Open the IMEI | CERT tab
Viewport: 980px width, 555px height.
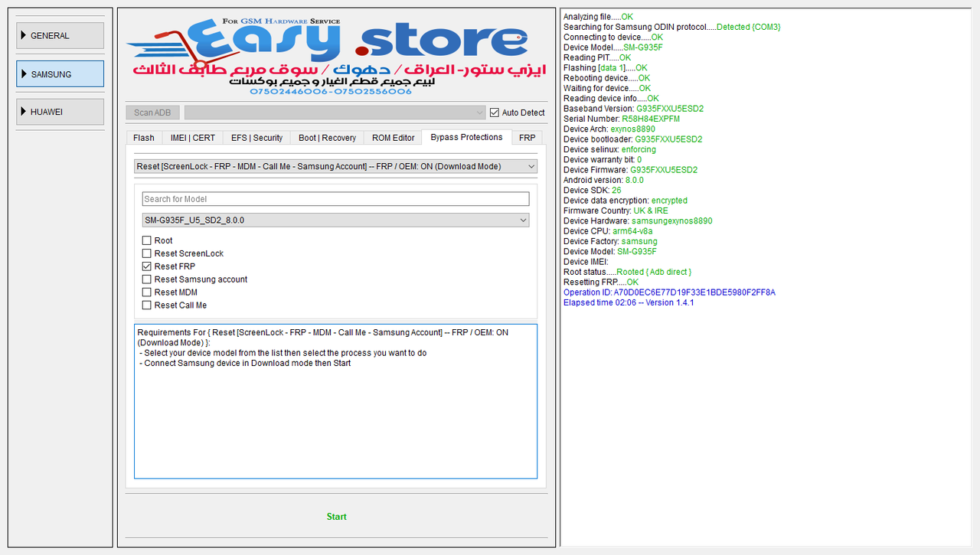[193, 138]
